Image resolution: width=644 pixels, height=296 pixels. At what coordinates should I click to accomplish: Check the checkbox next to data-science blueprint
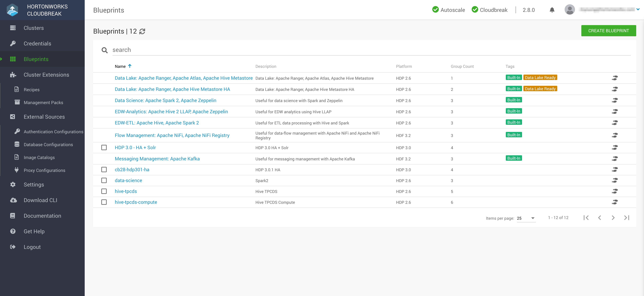point(104,180)
